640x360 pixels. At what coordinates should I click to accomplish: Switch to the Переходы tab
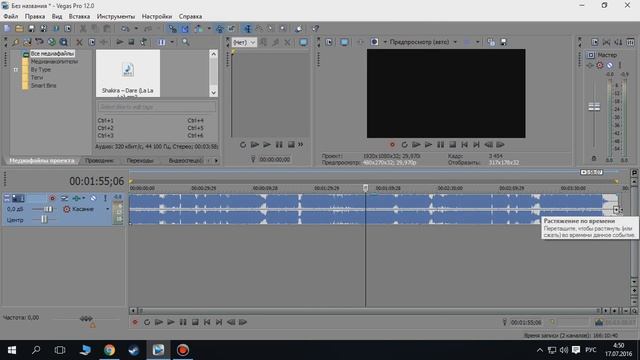tap(140, 161)
